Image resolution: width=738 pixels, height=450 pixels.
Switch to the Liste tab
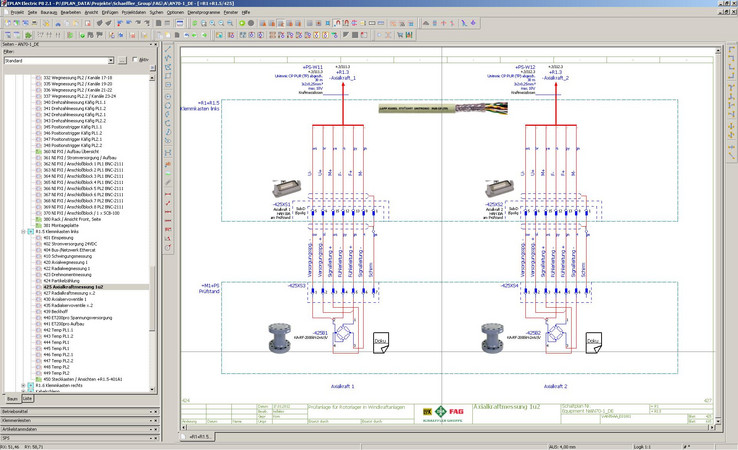(27, 398)
